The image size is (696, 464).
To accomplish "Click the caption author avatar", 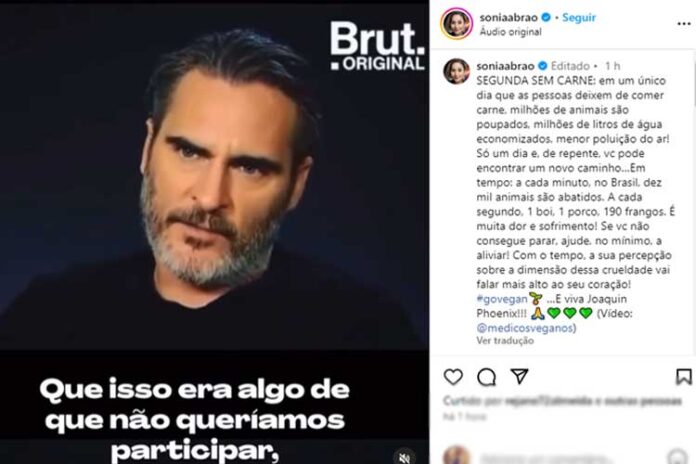I will (456, 71).
